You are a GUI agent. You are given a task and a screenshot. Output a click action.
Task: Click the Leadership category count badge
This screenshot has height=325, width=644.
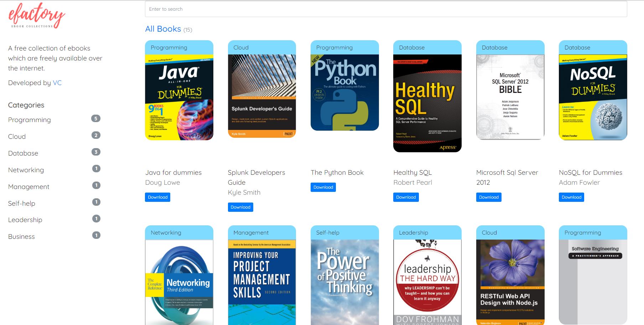(x=96, y=219)
